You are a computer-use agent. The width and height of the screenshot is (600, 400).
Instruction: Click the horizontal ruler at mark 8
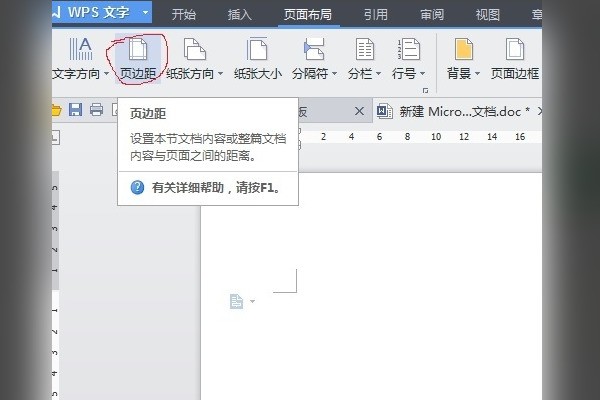click(407, 137)
